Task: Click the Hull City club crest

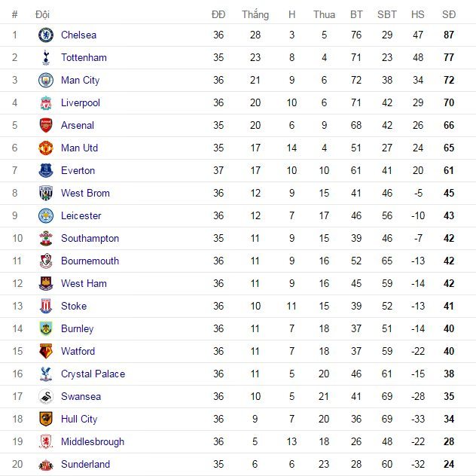Action: (x=46, y=419)
